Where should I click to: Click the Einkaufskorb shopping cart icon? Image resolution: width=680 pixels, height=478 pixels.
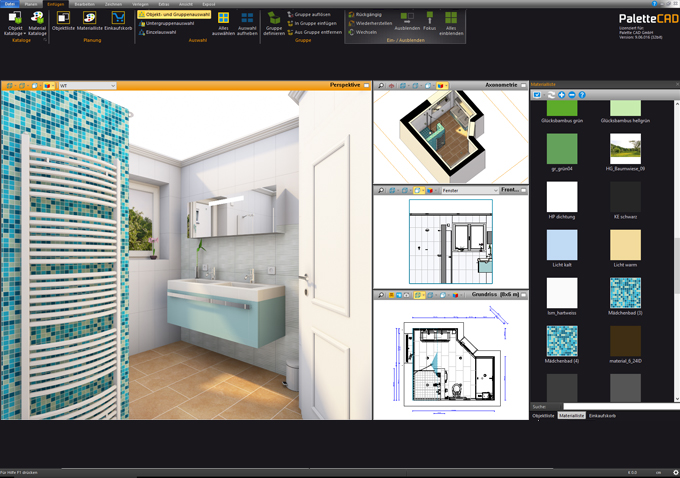pyautogui.click(x=118, y=19)
